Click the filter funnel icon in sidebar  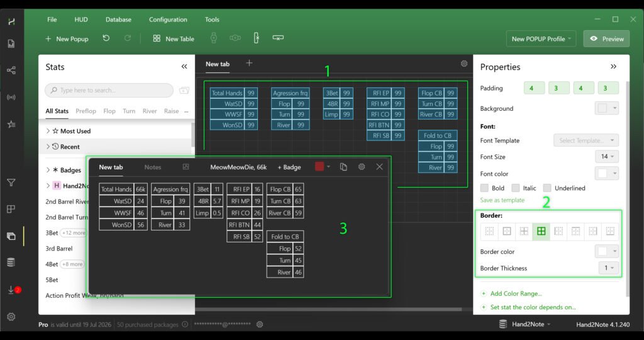click(11, 183)
